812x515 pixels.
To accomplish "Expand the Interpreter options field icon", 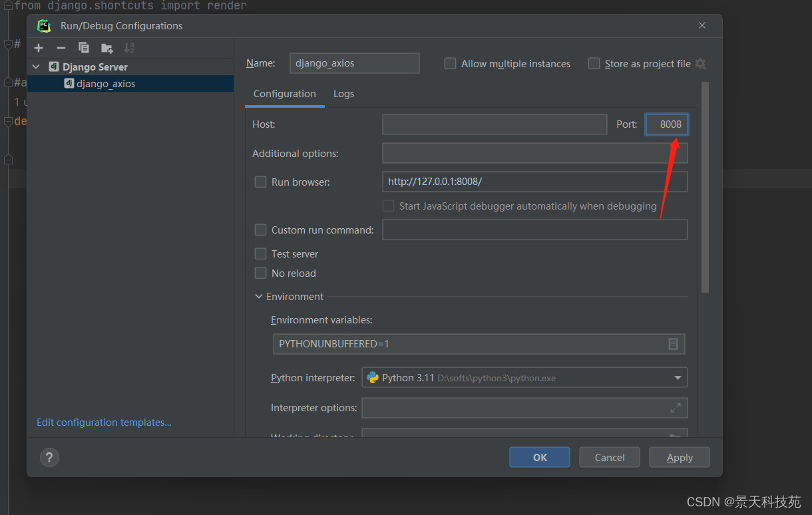I will [x=676, y=408].
